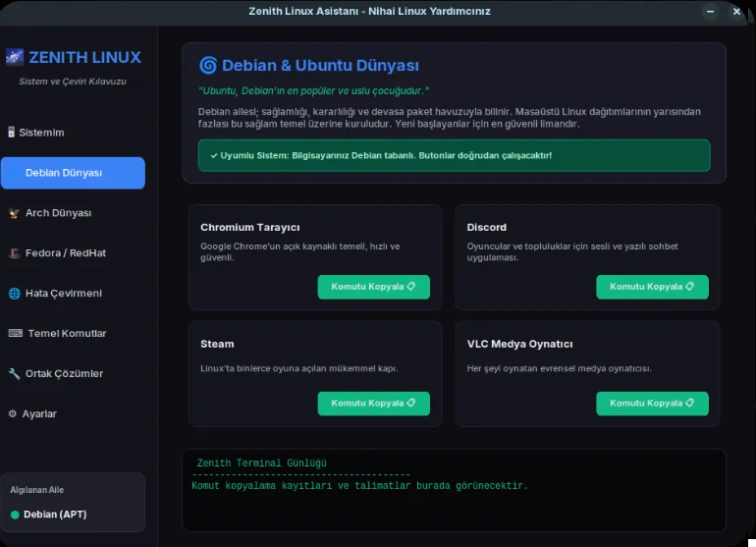Go to Arch Dünyası page
756x547 pixels.
[73, 213]
